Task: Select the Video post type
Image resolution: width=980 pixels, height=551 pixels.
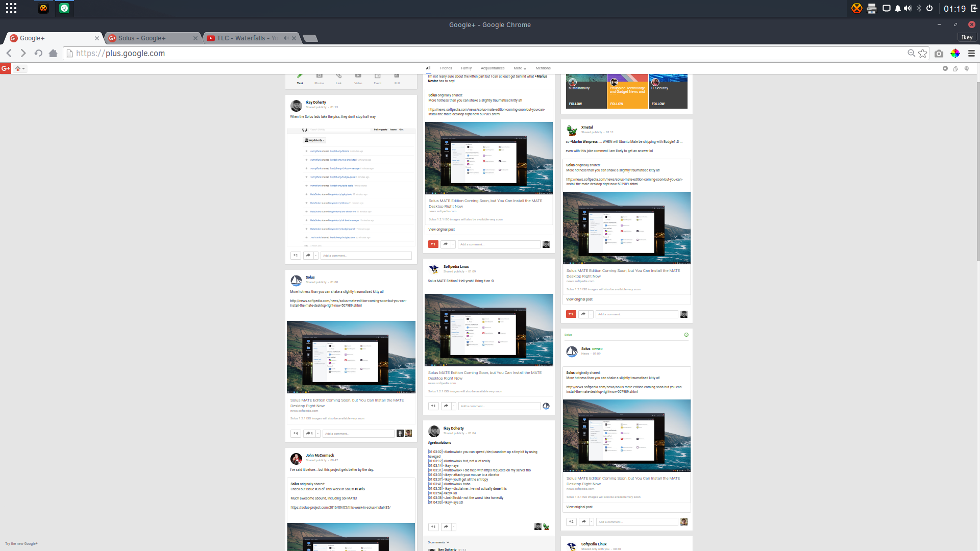Action: tap(358, 79)
